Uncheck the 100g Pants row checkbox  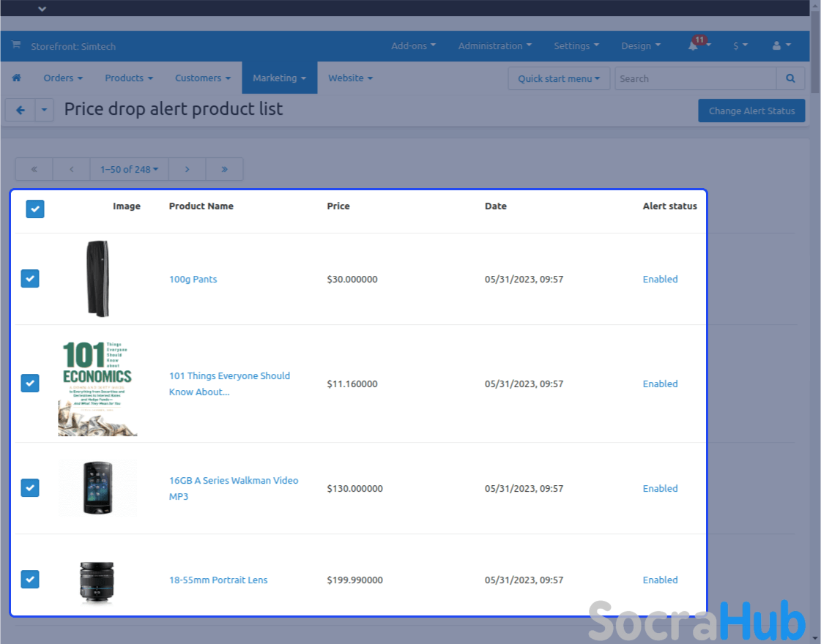click(x=30, y=279)
